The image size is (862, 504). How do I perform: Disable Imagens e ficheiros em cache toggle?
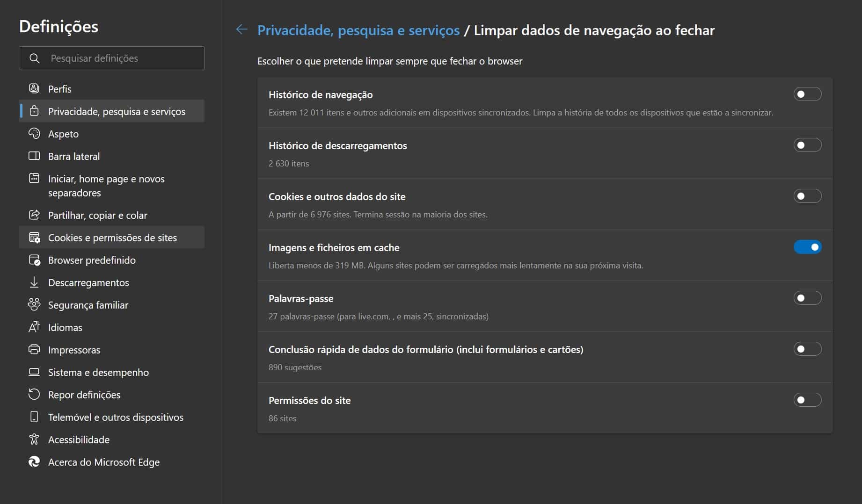807,247
